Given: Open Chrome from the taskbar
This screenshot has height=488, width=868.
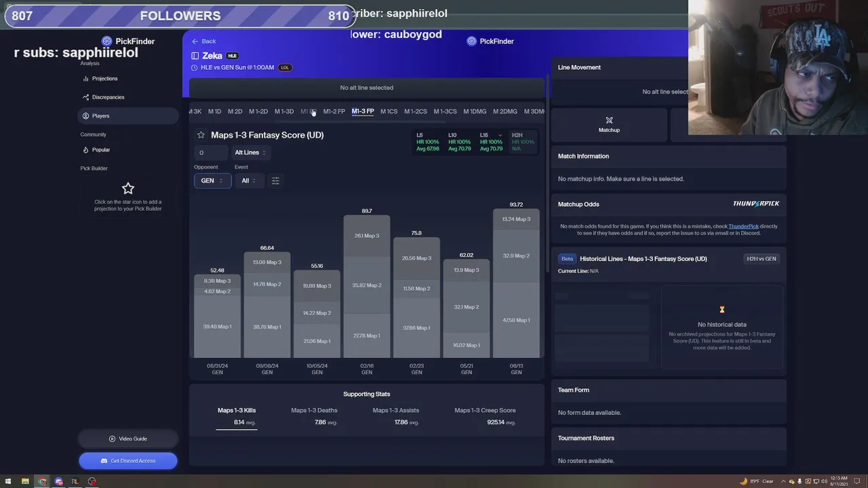Looking at the screenshot, I should click(x=42, y=481).
